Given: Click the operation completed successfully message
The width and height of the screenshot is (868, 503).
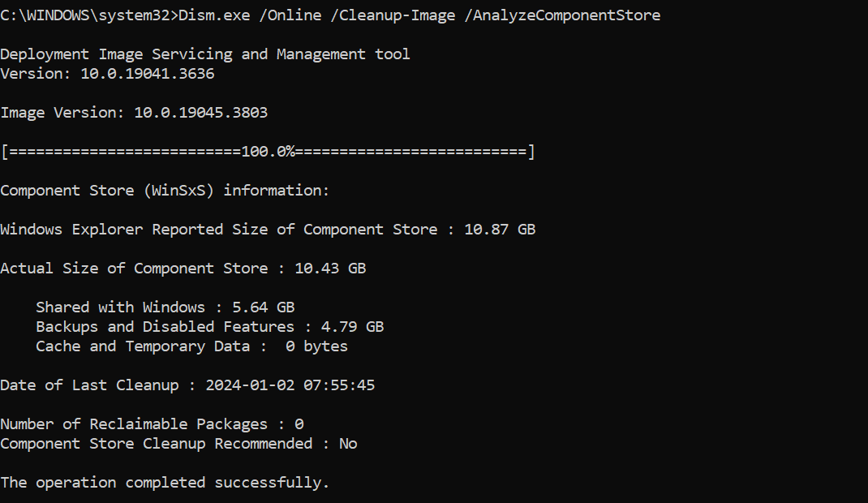Looking at the screenshot, I should pyautogui.click(x=165, y=483).
